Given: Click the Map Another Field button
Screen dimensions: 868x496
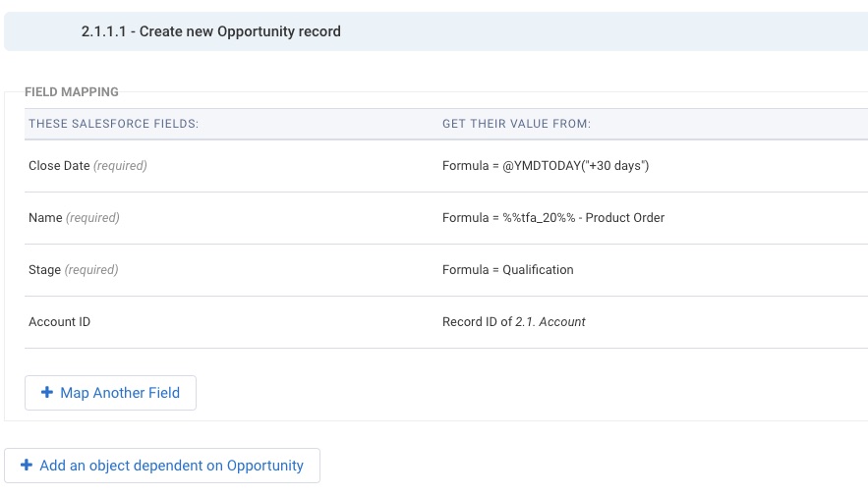Looking at the screenshot, I should click(x=110, y=393).
